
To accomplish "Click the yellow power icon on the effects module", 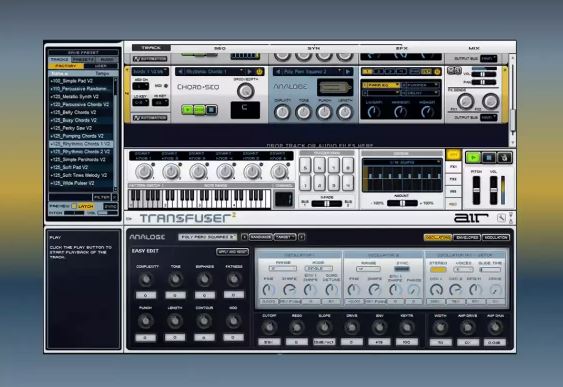I will (437, 72).
